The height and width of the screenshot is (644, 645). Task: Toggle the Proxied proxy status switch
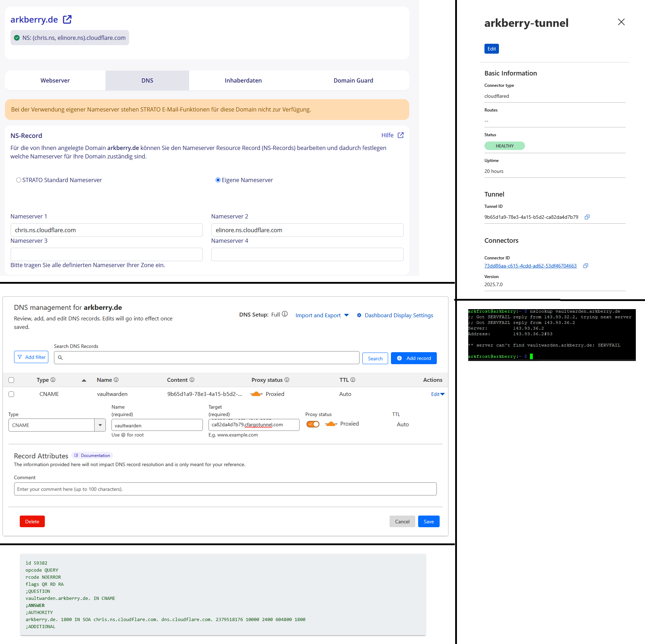(313, 424)
